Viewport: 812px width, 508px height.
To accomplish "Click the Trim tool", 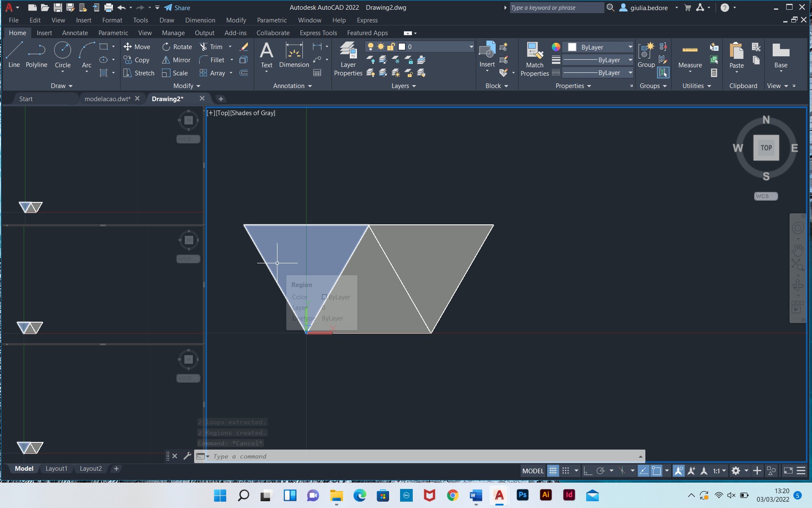I will [211, 47].
